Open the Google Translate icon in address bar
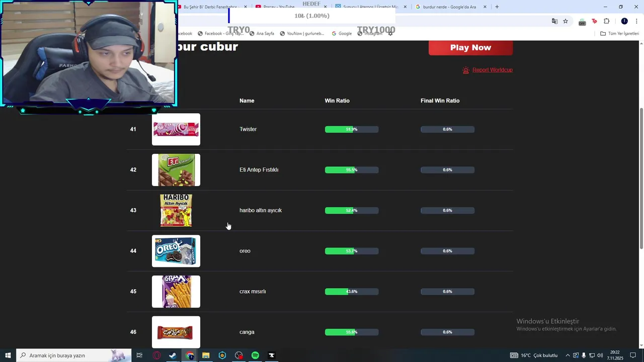The height and width of the screenshot is (362, 644). pyautogui.click(x=554, y=21)
